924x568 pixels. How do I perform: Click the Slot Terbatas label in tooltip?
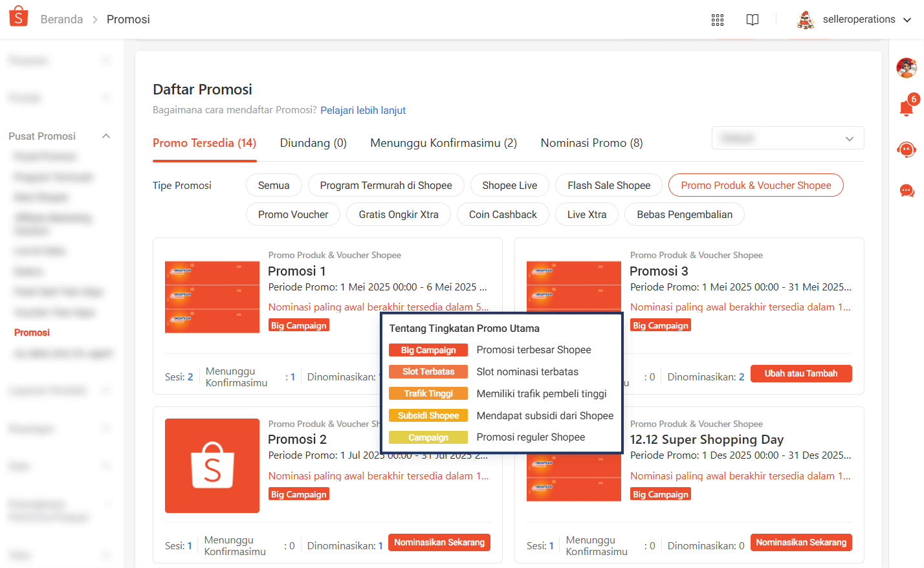(428, 372)
